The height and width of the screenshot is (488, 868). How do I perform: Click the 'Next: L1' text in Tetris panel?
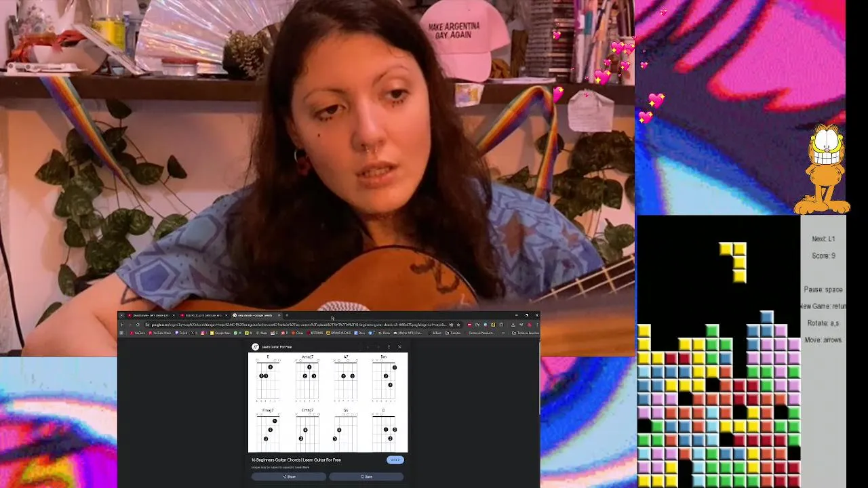click(x=823, y=239)
